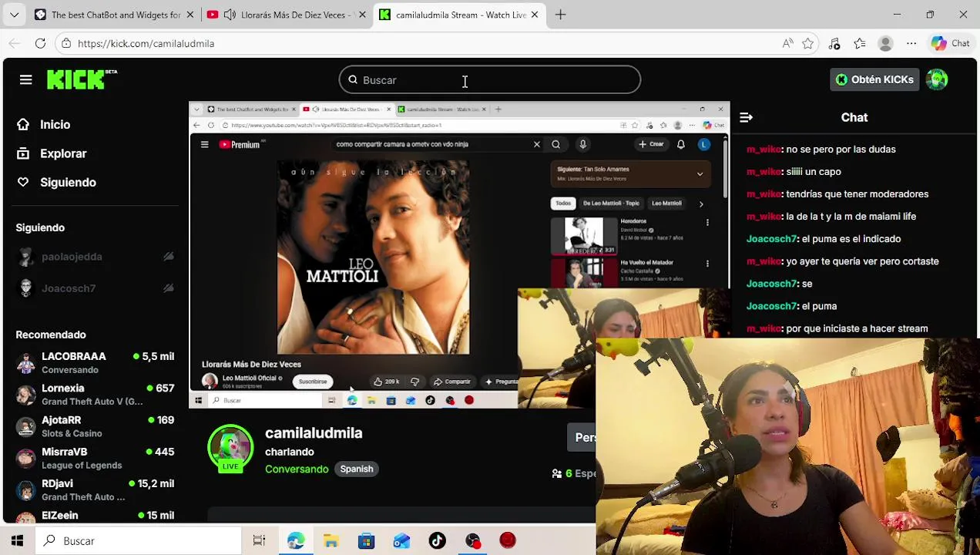Open followed channel Joacosch7 in sidebar

(x=69, y=288)
